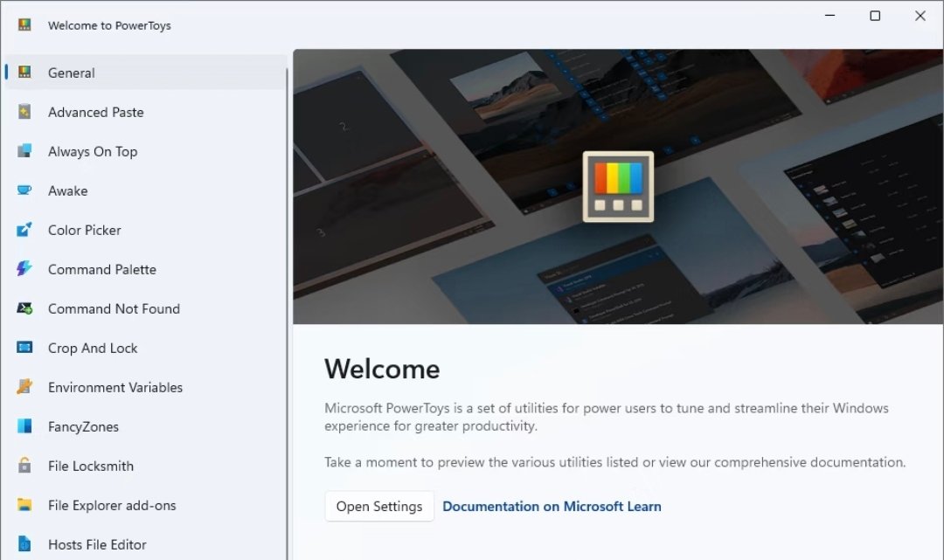Click the Advanced Paste sidebar icon
Viewport: 944px width, 560px height.
click(24, 112)
